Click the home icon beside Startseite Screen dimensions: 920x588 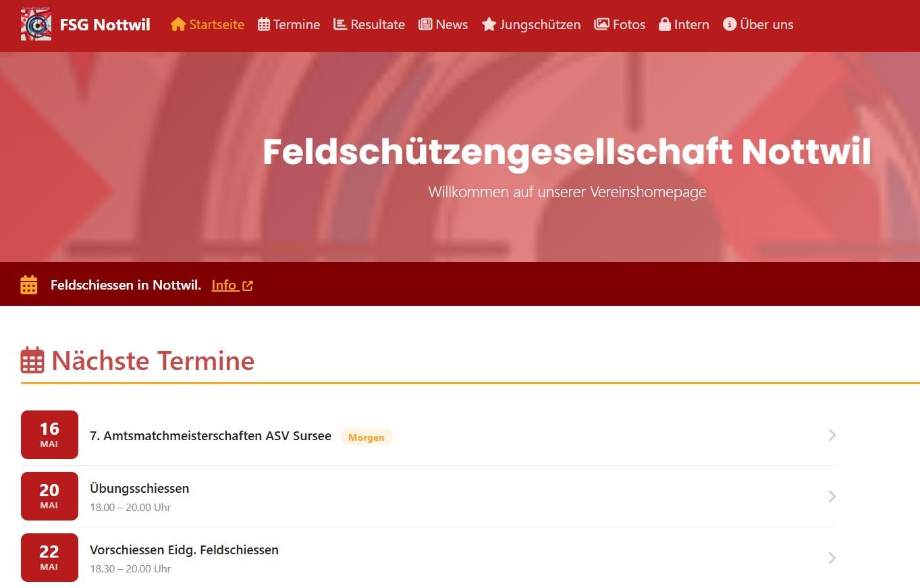click(178, 24)
